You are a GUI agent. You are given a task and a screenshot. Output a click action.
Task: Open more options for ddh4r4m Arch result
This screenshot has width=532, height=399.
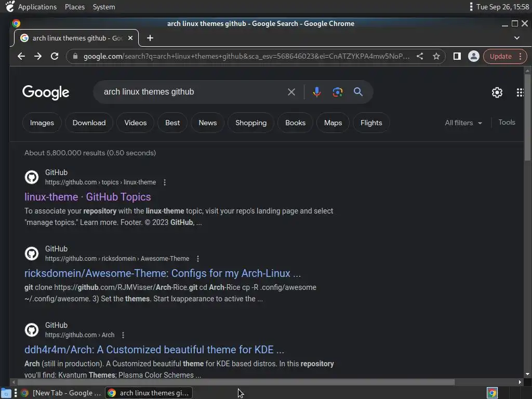pyautogui.click(x=123, y=335)
